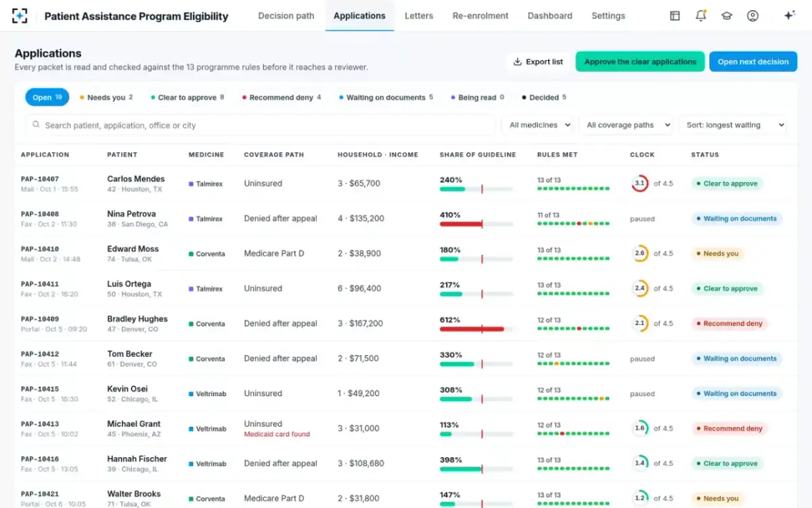This screenshot has width=812, height=508.
Task: Click the application ID PAP-10413
Action: pyautogui.click(x=40, y=424)
